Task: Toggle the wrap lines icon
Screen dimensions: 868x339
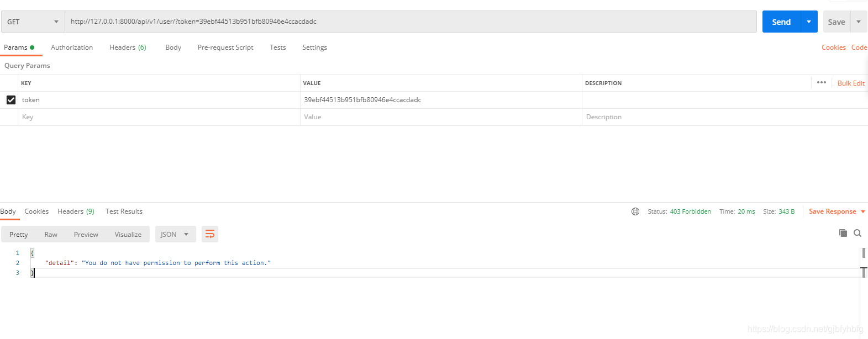Action: pos(210,234)
